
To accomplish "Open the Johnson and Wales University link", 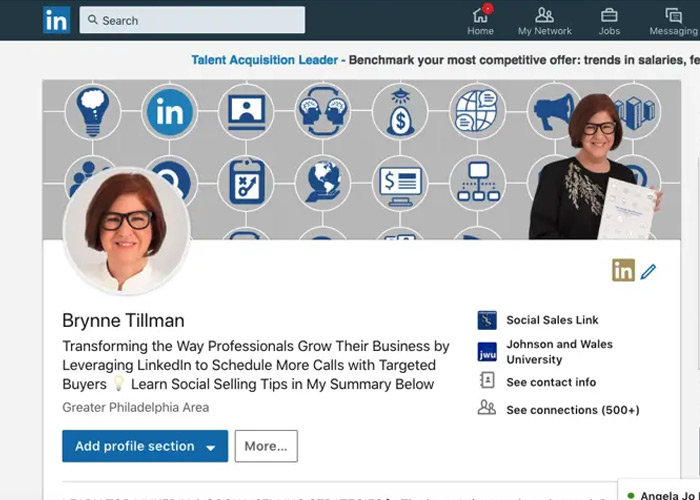I will point(559,352).
